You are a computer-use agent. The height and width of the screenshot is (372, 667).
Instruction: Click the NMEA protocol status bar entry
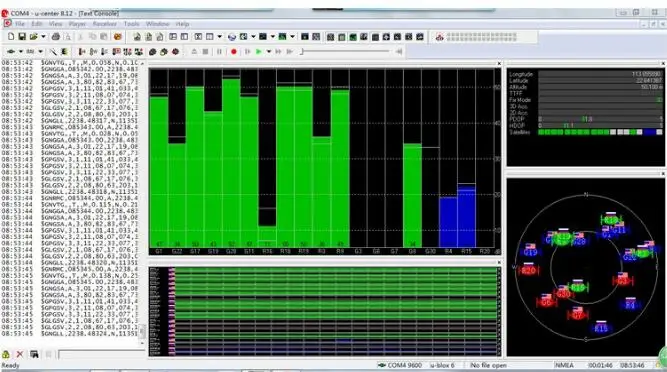[564, 365]
